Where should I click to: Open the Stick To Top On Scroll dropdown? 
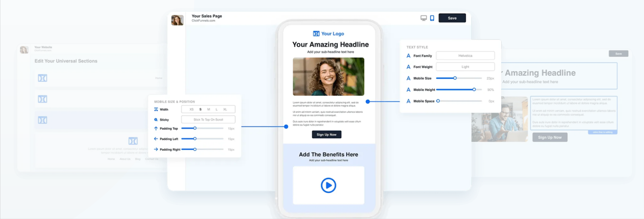point(208,120)
